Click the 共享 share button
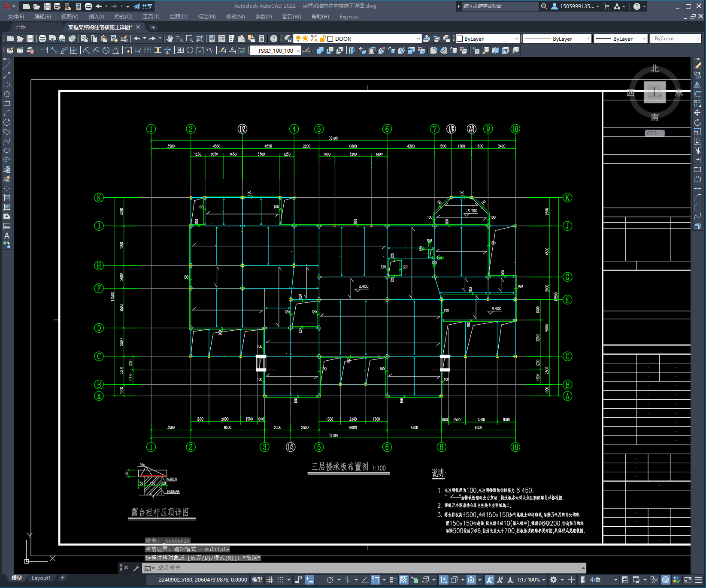This screenshot has height=588, width=706. click(x=143, y=6)
